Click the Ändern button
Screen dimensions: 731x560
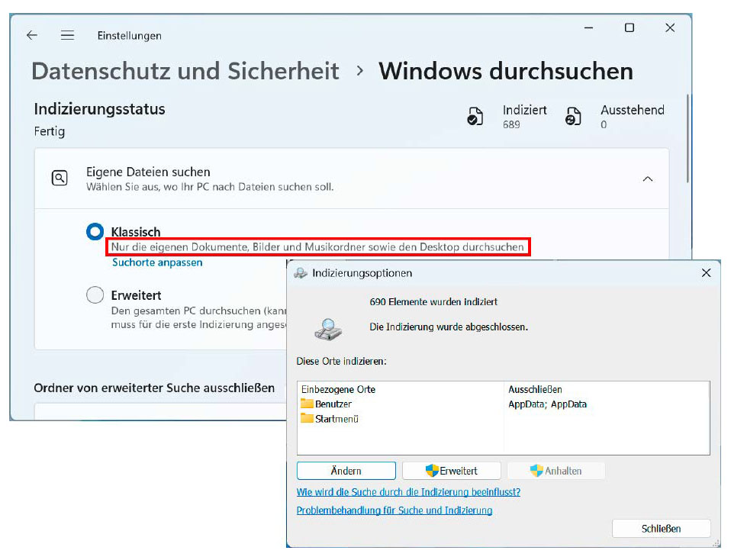click(346, 471)
